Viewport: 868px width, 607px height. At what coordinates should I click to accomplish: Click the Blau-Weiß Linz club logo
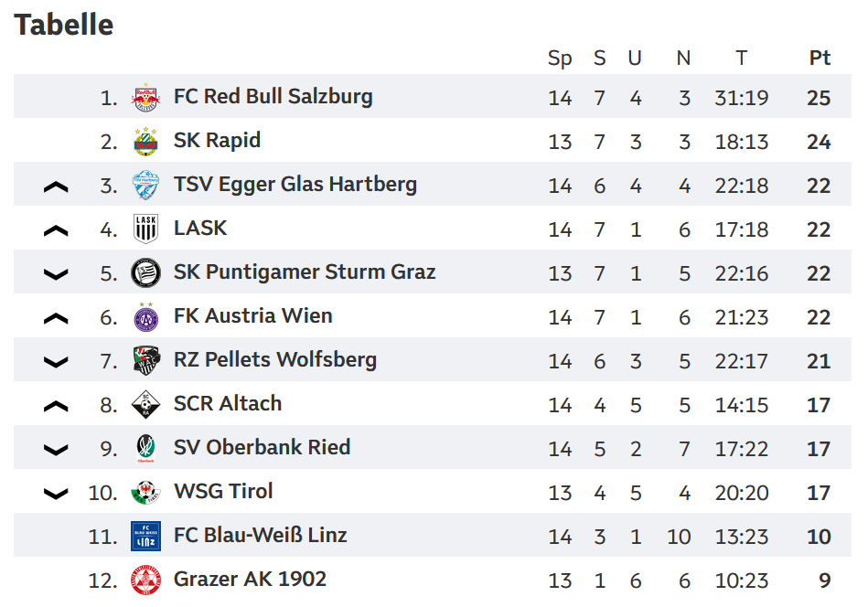[146, 536]
